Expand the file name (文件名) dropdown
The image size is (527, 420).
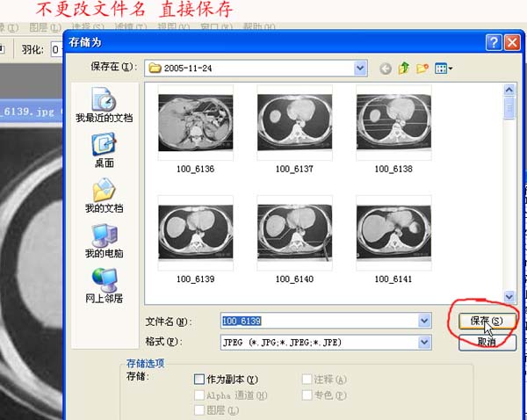click(424, 321)
